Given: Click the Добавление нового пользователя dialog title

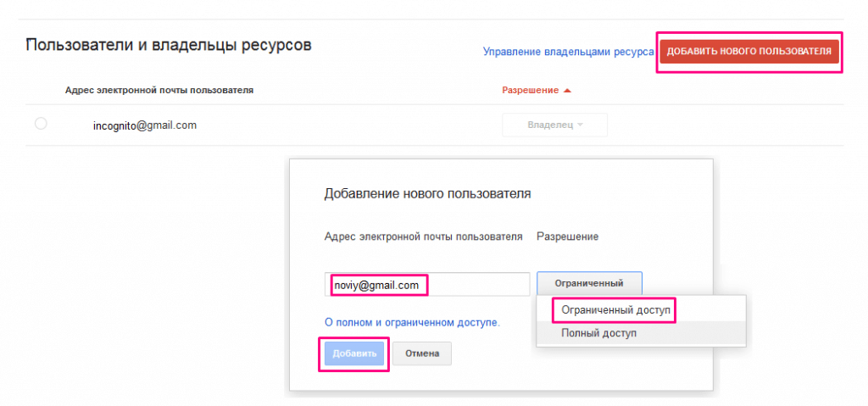Looking at the screenshot, I should click(427, 194).
